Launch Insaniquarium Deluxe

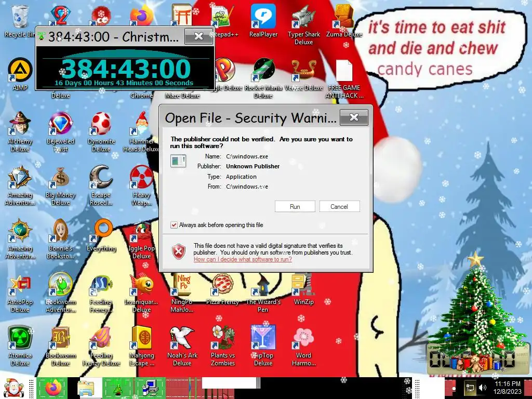click(x=141, y=293)
